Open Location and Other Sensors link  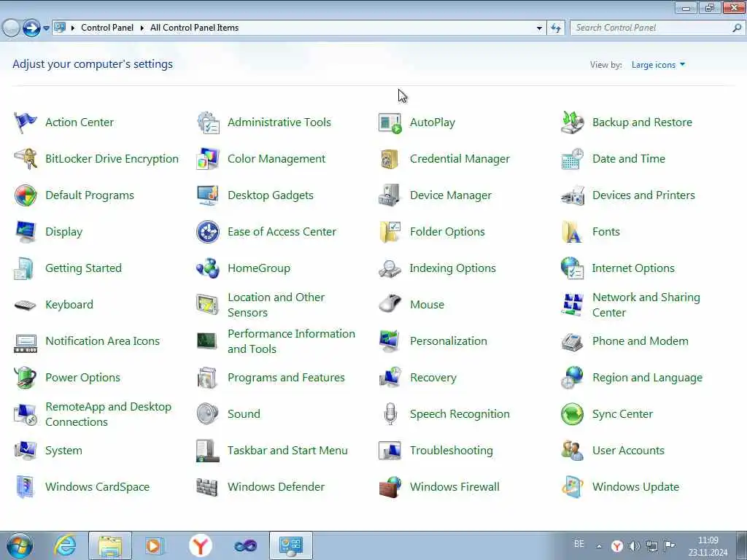click(276, 305)
